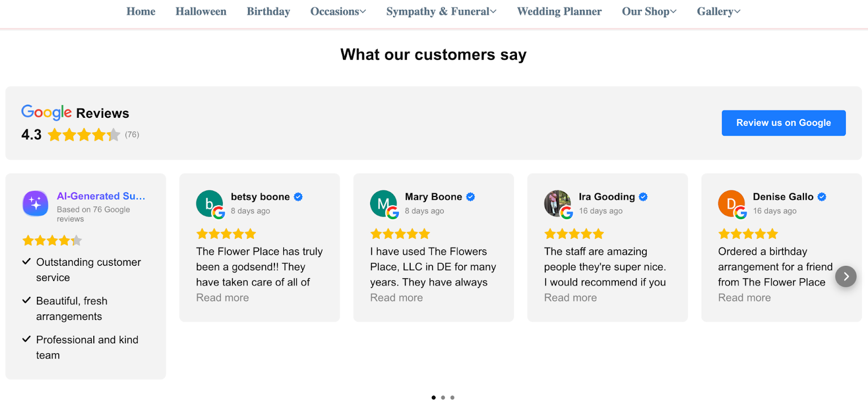Click Ira Gooding's profile photo
This screenshot has height=415, width=868.
(558, 203)
